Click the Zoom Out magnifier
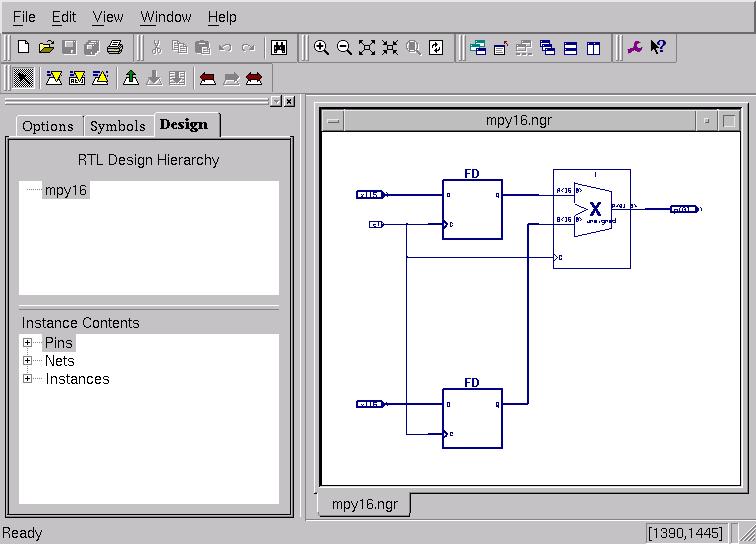756x544 pixels. [x=344, y=47]
